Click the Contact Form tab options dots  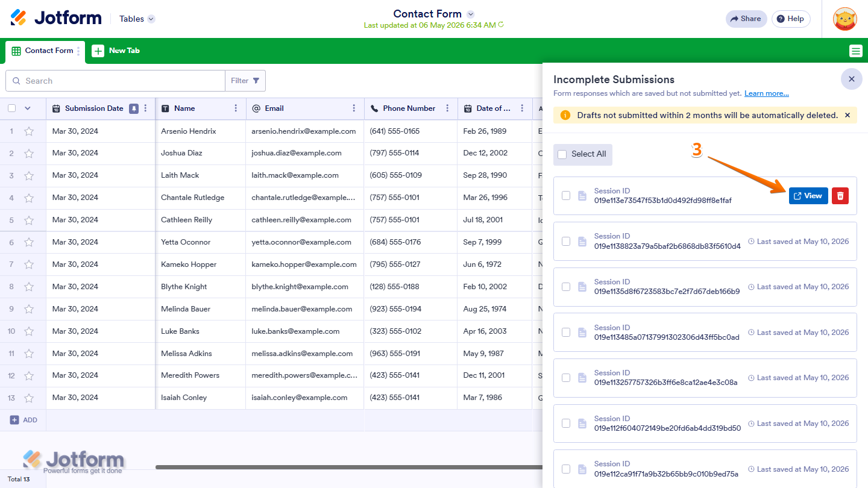tap(78, 51)
